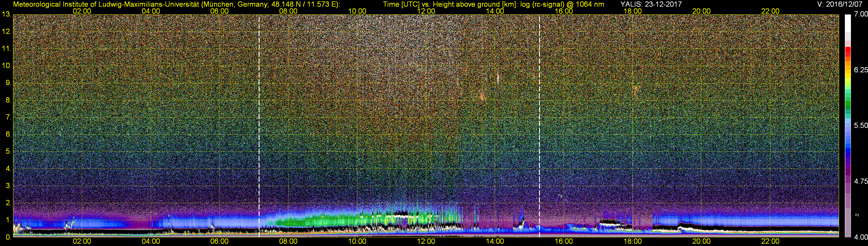Screen dimensions: 868x246
Task: Click the 7.00 color scale value
Action: [x=860, y=14]
